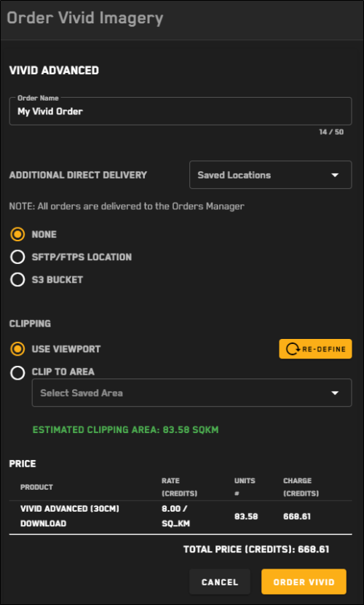Select the None delivery option
The width and height of the screenshot is (364, 605).
pyautogui.click(x=17, y=234)
